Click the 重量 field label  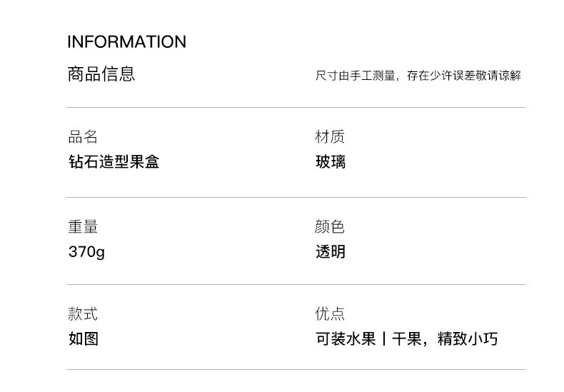coord(83,227)
